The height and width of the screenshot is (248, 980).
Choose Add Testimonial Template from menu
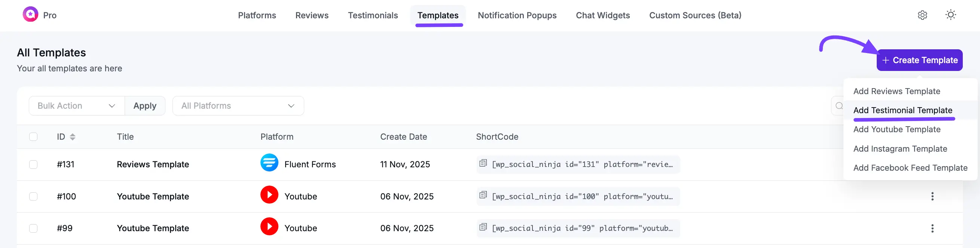point(903,110)
